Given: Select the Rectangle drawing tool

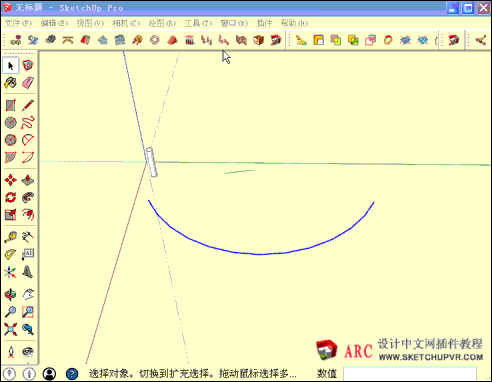Looking at the screenshot, I should click(x=11, y=105).
